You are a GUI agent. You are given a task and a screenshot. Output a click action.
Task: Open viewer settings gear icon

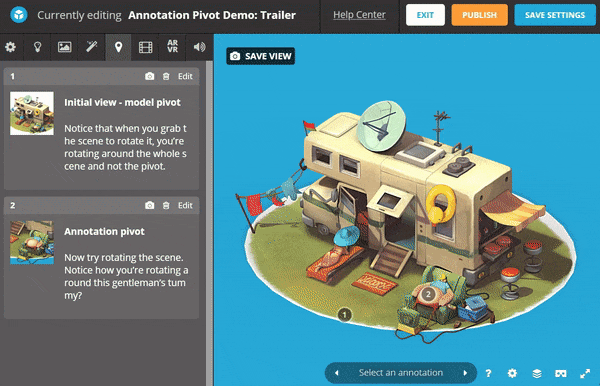pos(512,373)
